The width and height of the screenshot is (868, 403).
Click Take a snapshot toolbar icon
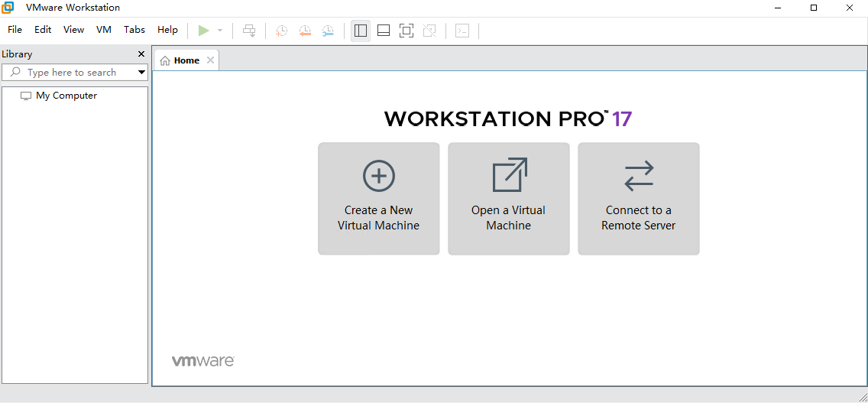point(282,31)
